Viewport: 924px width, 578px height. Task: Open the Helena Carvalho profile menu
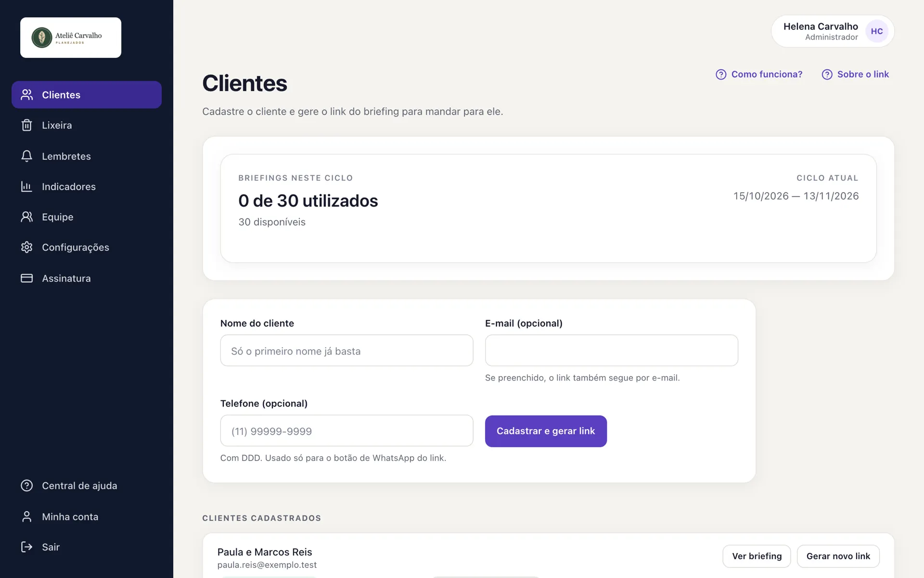point(833,31)
